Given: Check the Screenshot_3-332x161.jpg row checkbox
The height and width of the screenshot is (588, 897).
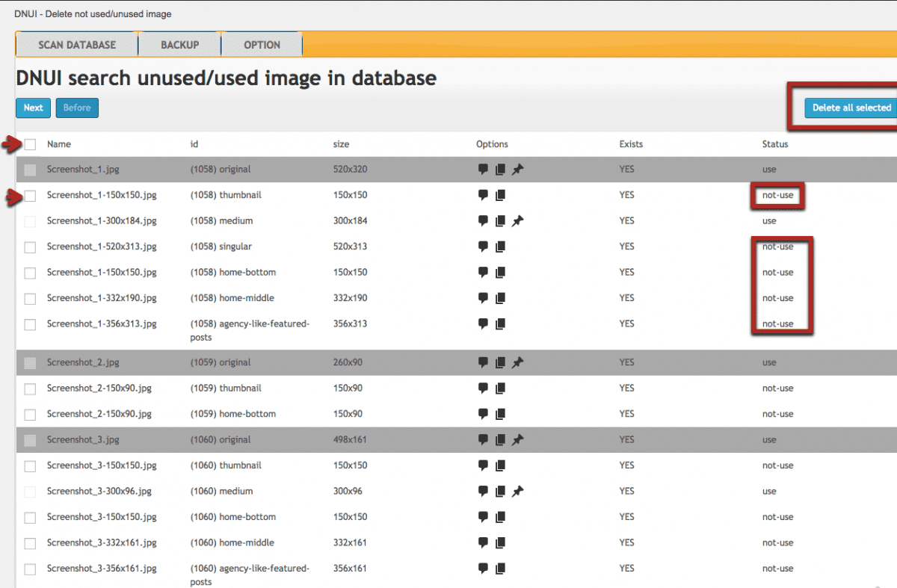Looking at the screenshot, I should pos(30,544).
